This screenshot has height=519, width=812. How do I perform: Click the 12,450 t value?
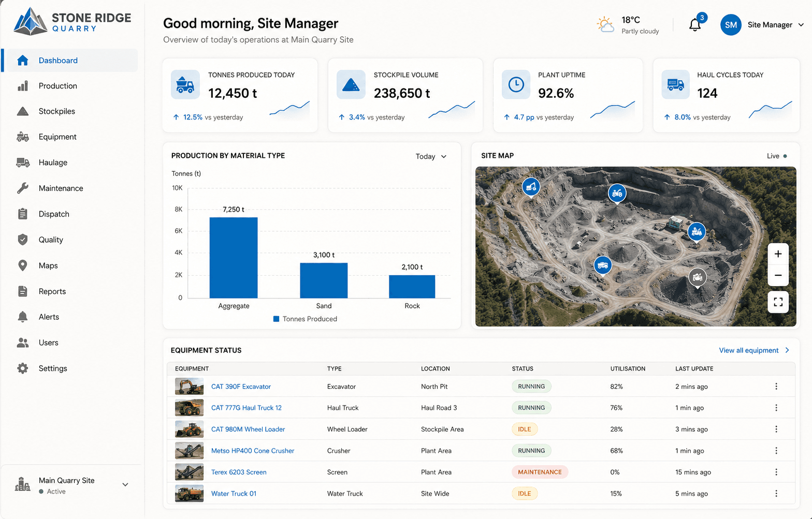point(233,93)
